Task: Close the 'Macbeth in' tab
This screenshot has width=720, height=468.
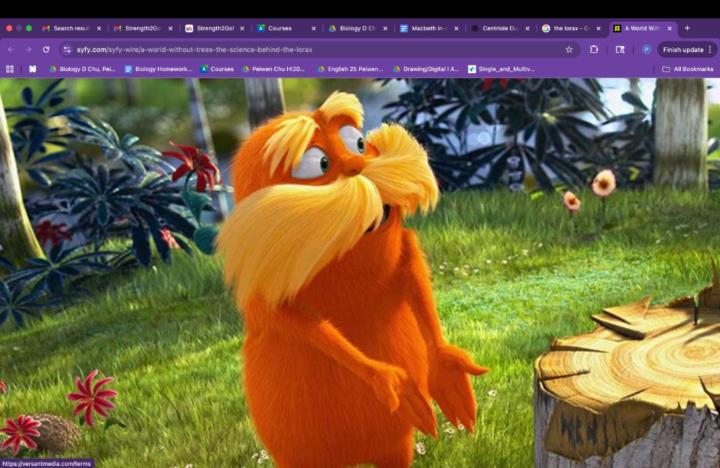Action: click(x=456, y=28)
